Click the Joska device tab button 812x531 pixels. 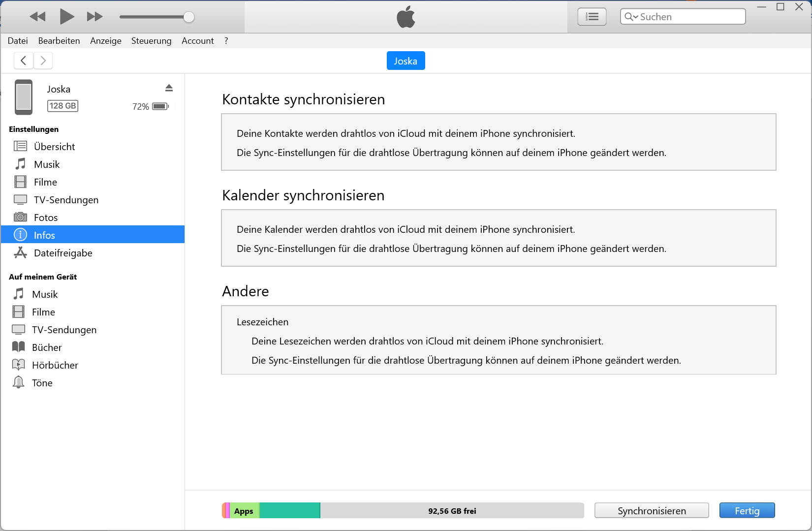(406, 61)
